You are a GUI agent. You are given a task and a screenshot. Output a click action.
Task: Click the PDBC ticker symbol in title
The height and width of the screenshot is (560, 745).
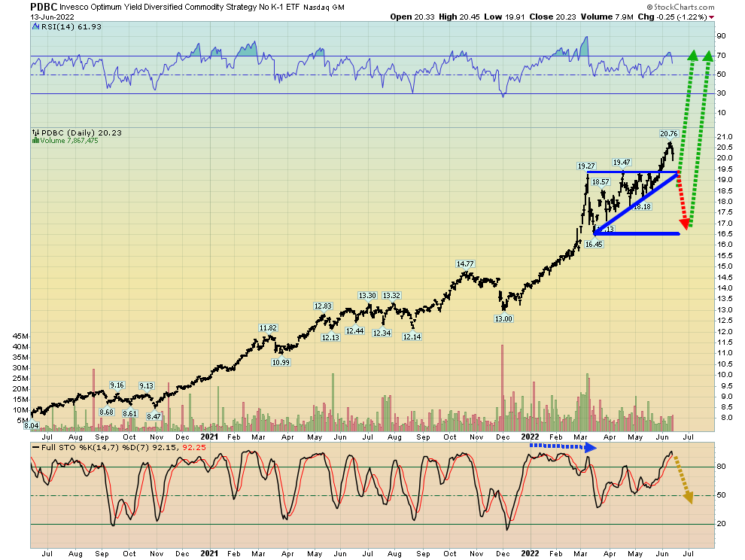pos(44,6)
